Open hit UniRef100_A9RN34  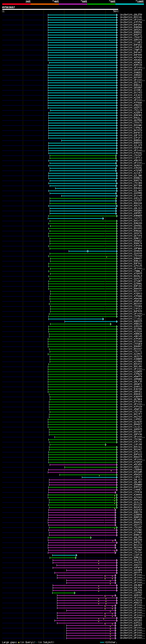131,334
